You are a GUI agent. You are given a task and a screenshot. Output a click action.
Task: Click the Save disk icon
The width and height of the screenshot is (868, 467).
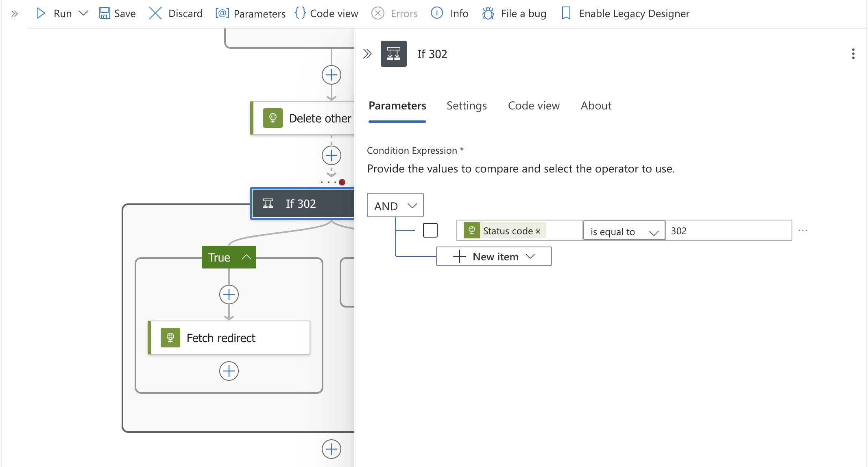(105, 13)
